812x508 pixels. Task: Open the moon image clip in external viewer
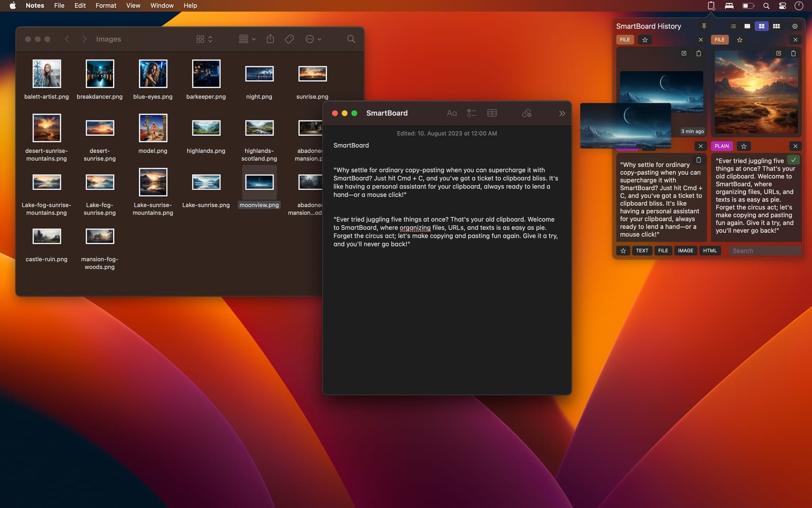click(x=684, y=53)
